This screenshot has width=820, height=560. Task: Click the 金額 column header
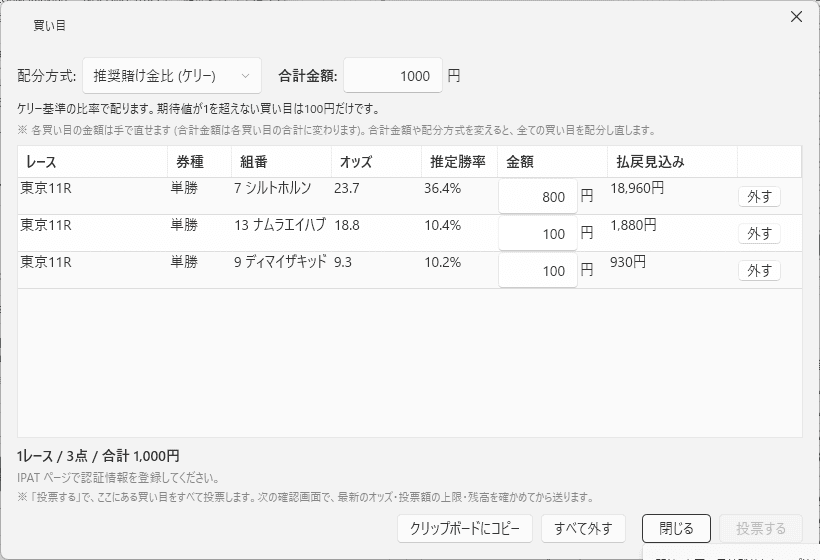click(552, 162)
